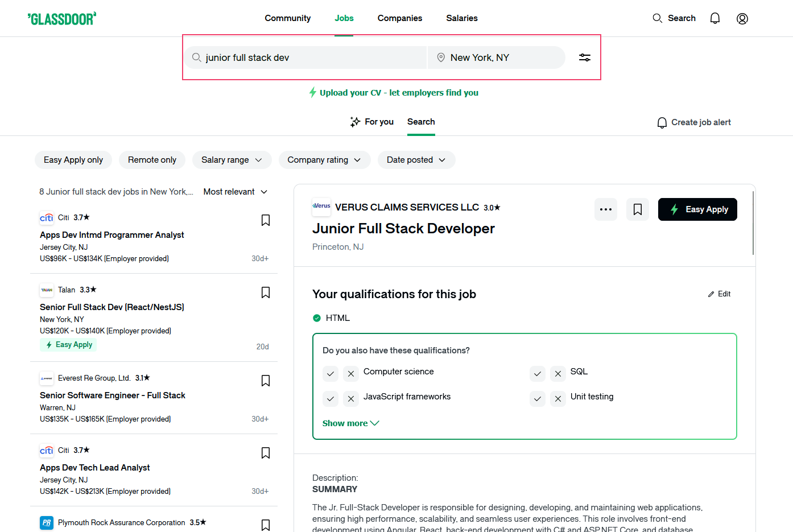Click the location pin icon
Image resolution: width=793 pixels, height=532 pixels.
441,57
